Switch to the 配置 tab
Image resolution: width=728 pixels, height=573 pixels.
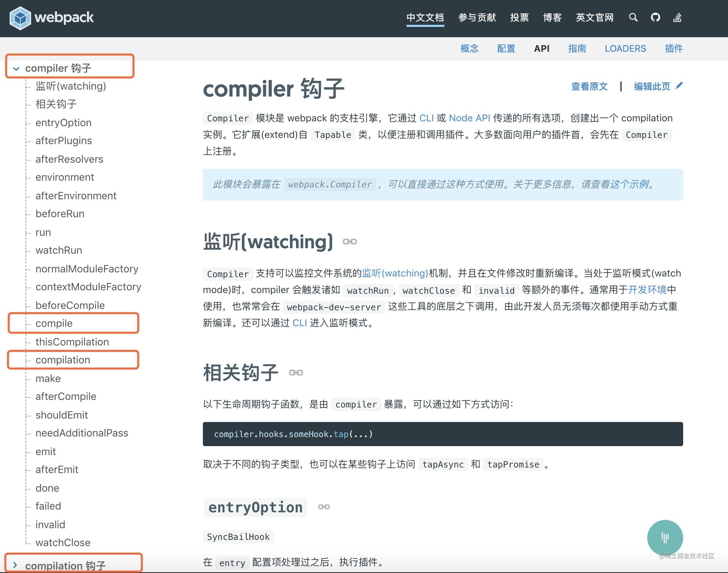click(x=506, y=49)
